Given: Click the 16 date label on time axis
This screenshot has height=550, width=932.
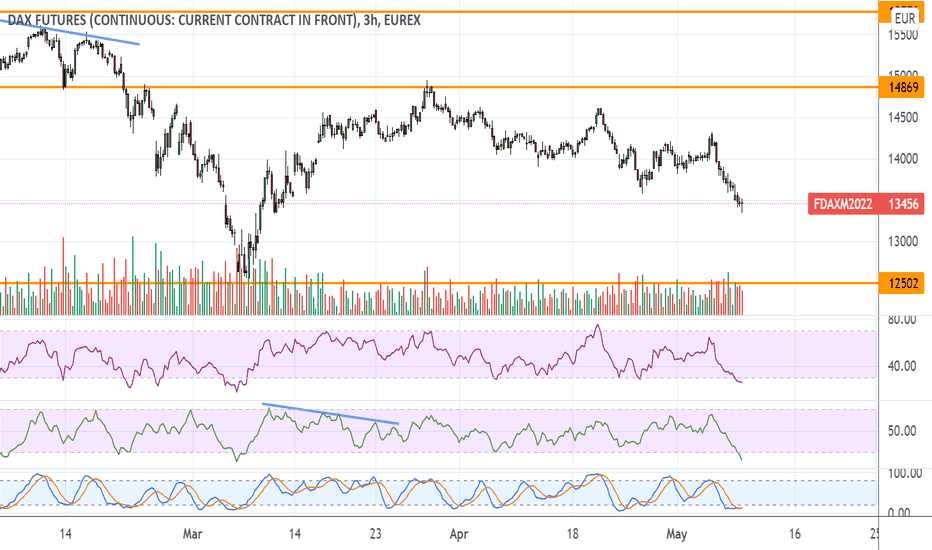Looking at the screenshot, I should click(795, 534).
